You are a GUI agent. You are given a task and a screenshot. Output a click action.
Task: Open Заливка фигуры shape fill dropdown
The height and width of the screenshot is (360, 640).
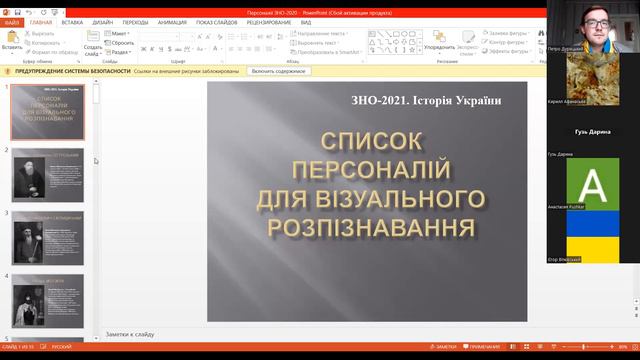pos(506,33)
